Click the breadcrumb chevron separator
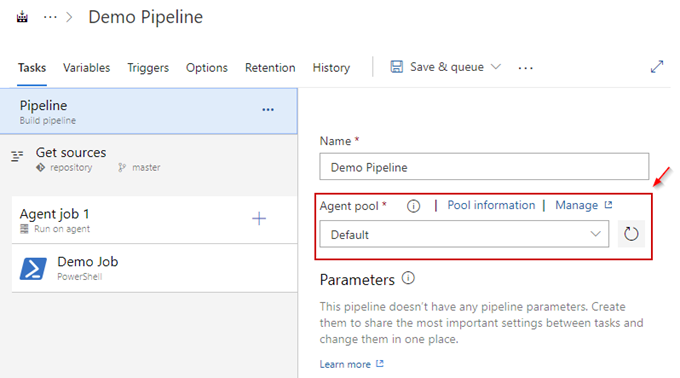This screenshot has width=680, height=378. pyautogui.click(x=69, y=17)
